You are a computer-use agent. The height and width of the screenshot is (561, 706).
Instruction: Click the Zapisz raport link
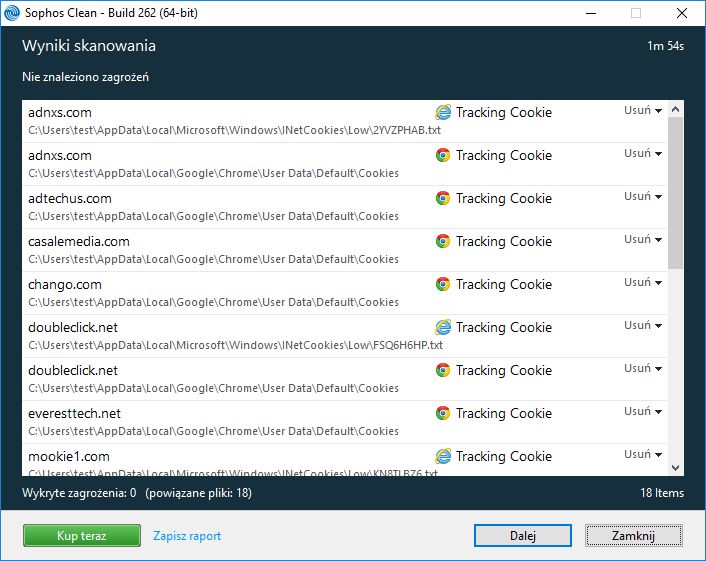tap(187, 536)
